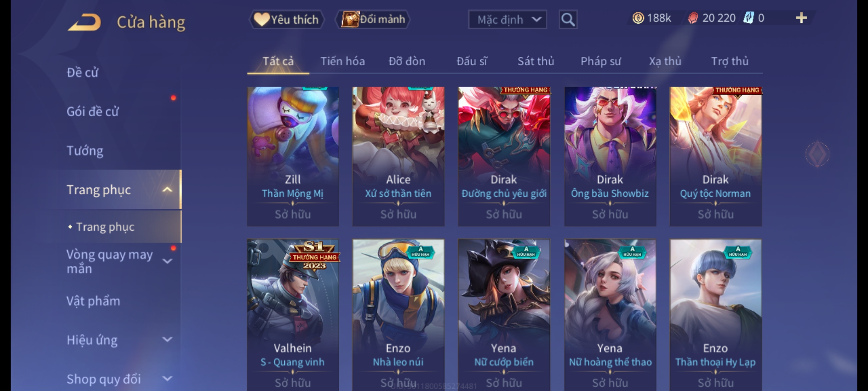Expand the Shop quy đổi section
The height and width of the screenshot is (391, 868).
point(167,379)
